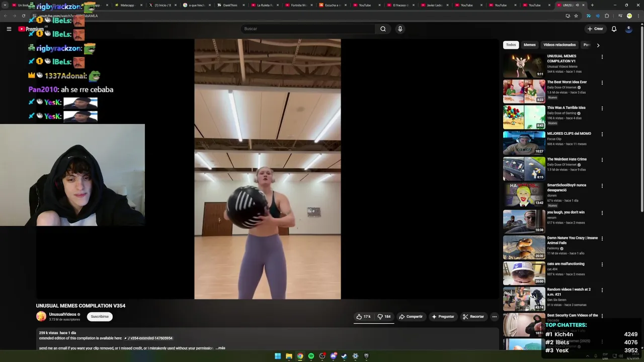The image size is (644, 362).
Task: Open options for UNUSUAL MEMES COMPILATION V1
Action: [x=602, y=57]
